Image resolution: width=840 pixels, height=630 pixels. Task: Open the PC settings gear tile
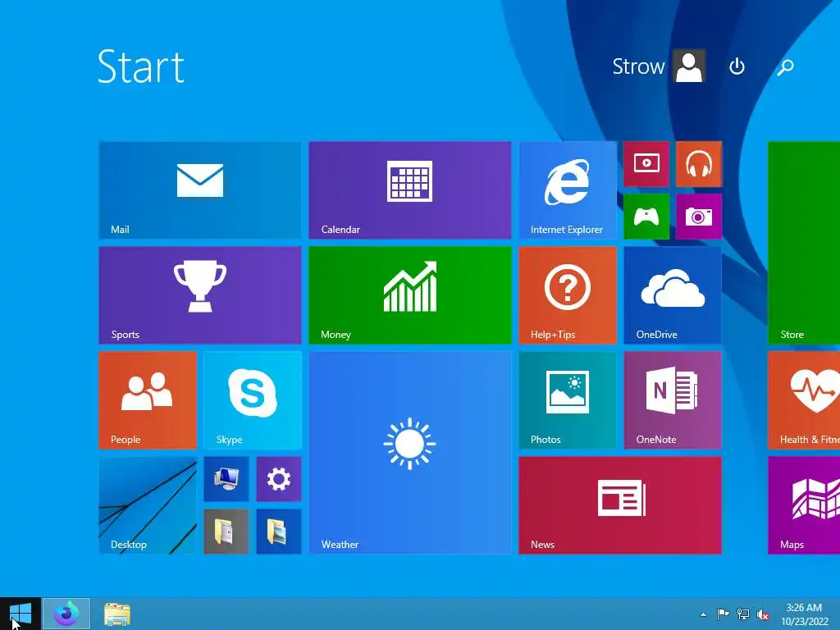(279, 479)
